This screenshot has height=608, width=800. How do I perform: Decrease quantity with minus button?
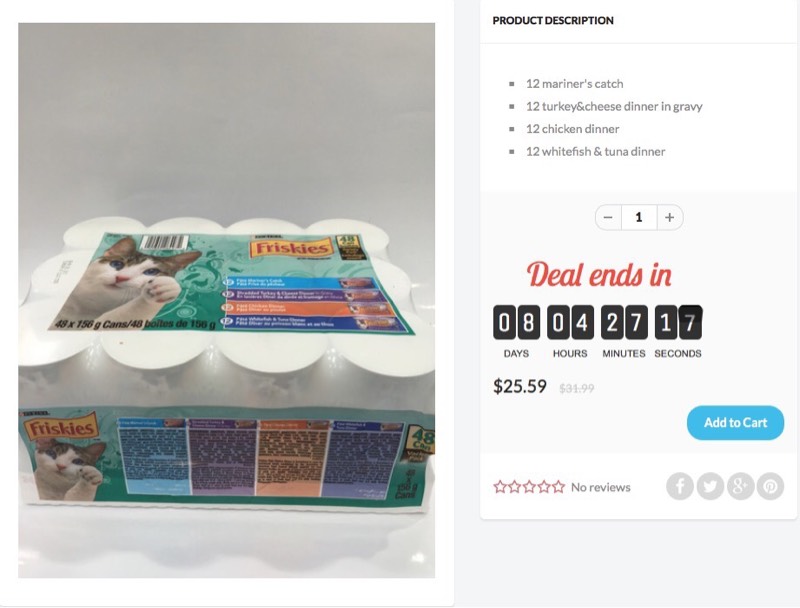pyautogui.click(x=608, y=217)
